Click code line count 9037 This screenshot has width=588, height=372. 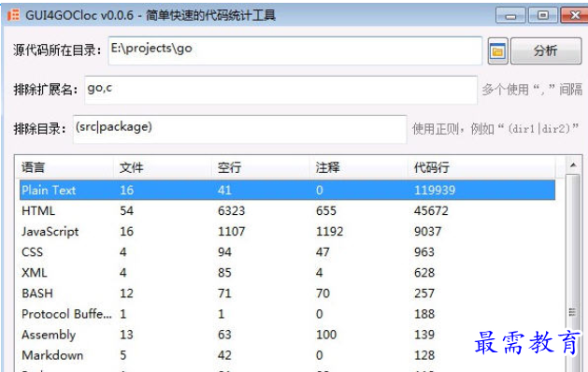[428, 232]
